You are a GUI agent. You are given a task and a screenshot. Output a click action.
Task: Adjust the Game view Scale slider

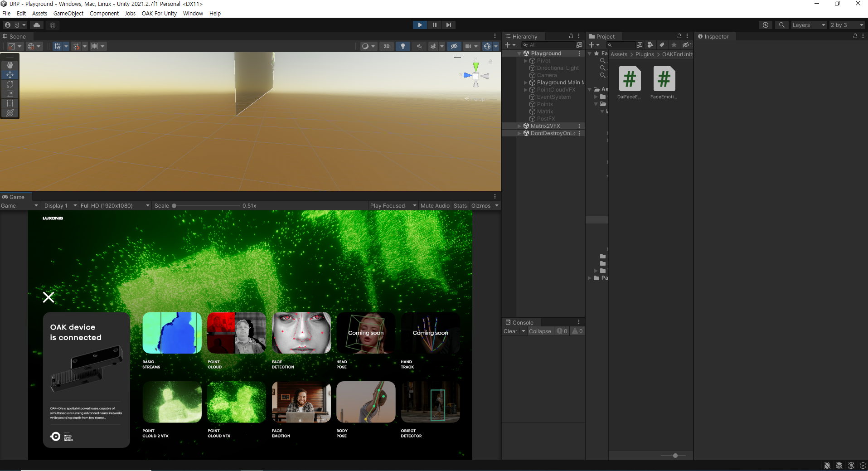click(174, 206)
